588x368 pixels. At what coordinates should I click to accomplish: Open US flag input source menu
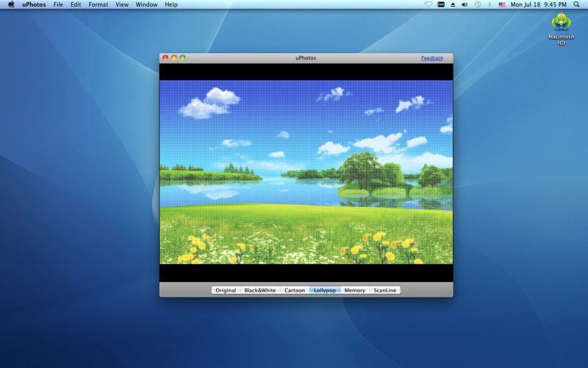click(502, 4)
